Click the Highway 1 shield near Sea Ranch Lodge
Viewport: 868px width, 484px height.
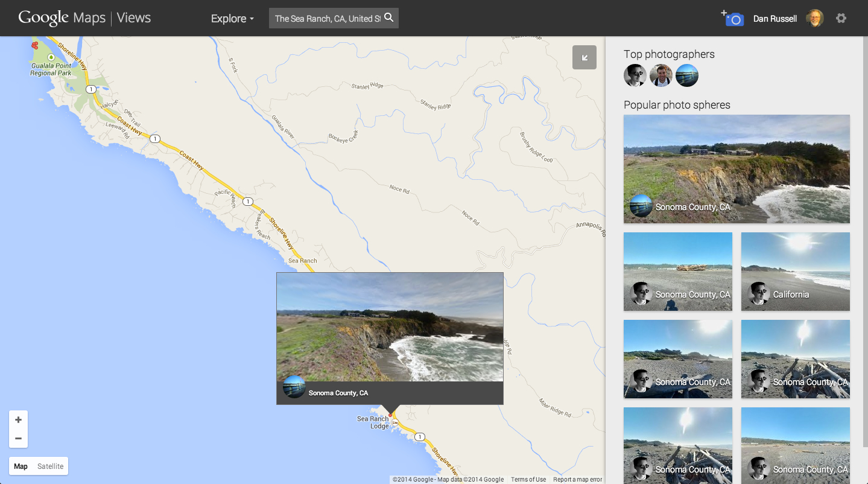pos(420,436)
